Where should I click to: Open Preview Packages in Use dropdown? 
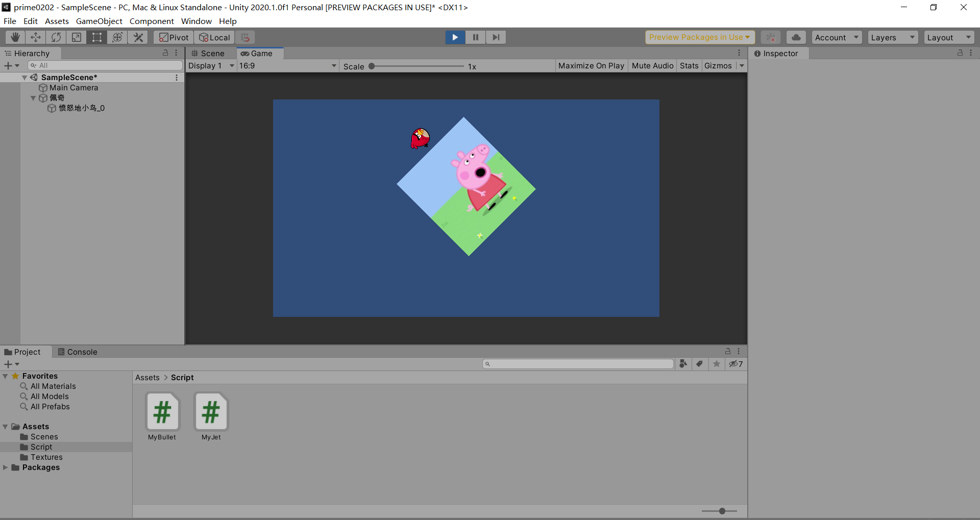point(700,37)
